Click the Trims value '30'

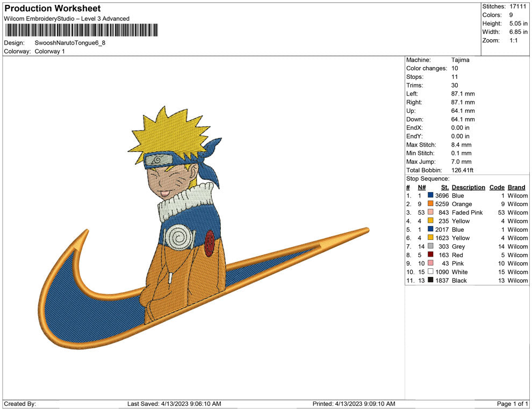pyautogui.click(x=455, y=85)
